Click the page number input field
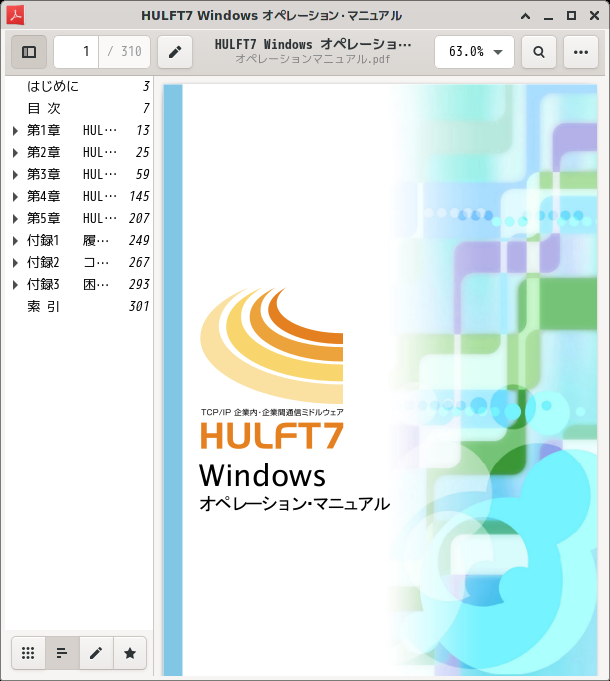This screenshot has height=681, width=610. pyautogui.click(x=76, y=52)
